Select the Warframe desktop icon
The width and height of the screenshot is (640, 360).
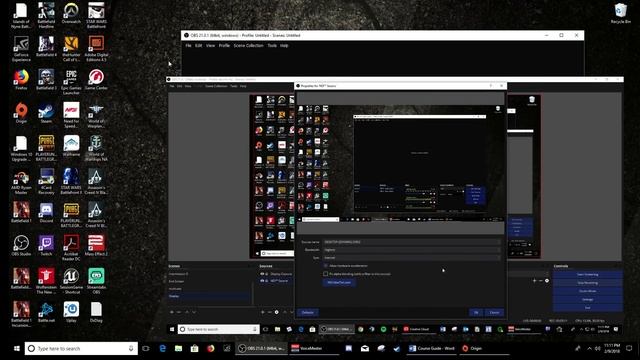[71, 146]
